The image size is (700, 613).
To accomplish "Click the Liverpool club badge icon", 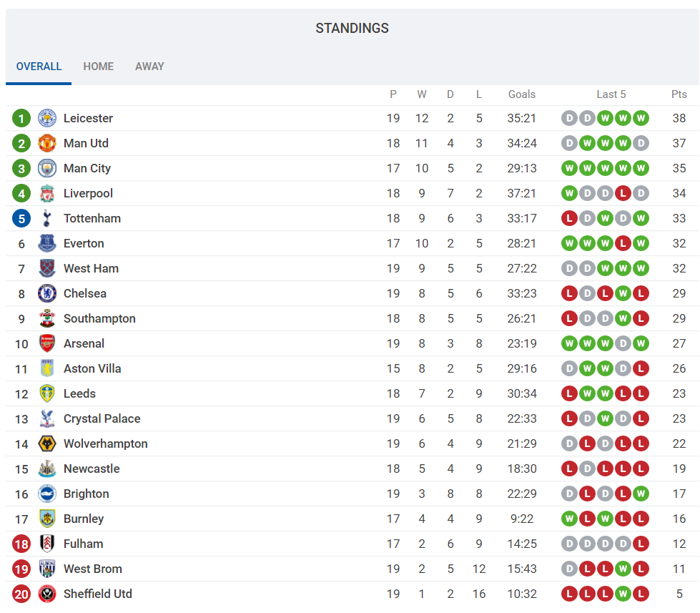I will (47, 193).
